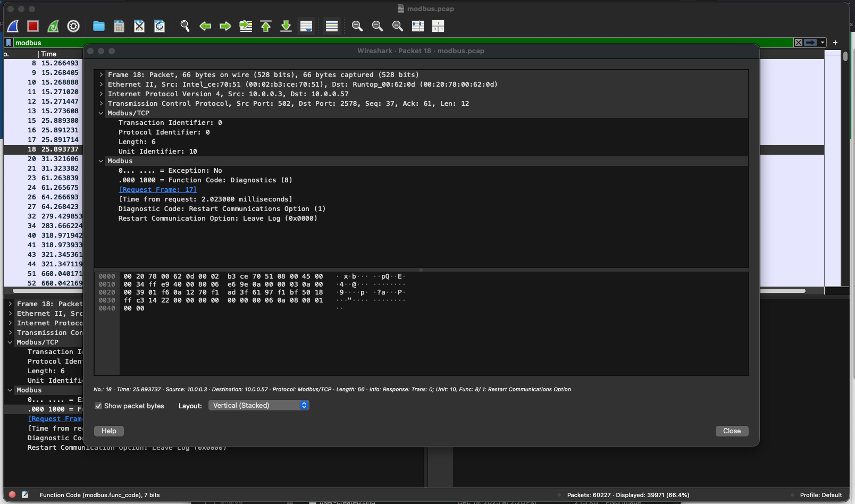This screenshot has height=504, width=855.
Task: Zoom out the packet list view
Action: click(x=377, y=26)
